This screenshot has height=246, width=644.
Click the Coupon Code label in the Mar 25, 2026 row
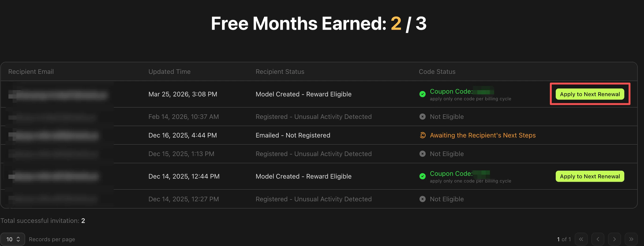click(451, 92)
